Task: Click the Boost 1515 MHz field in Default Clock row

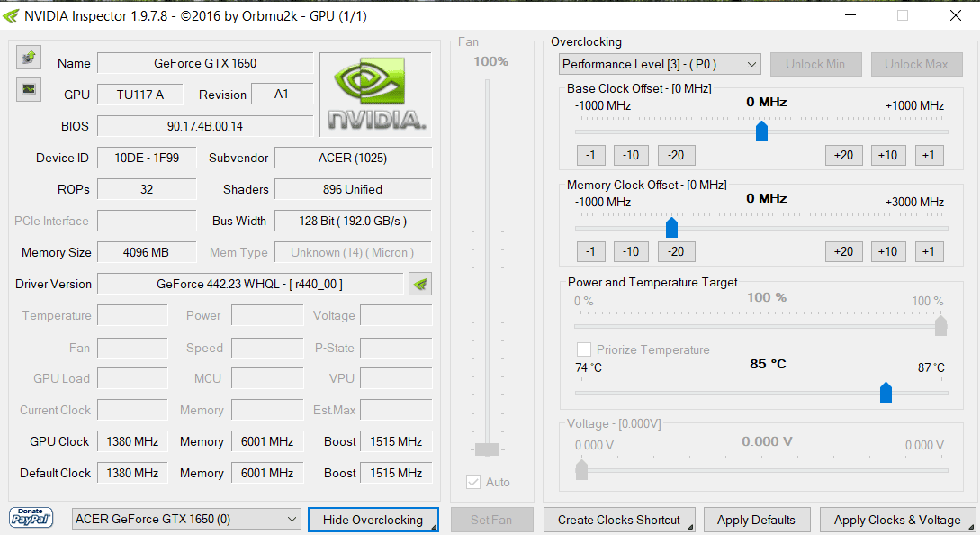Action: [x=396, y=473]
